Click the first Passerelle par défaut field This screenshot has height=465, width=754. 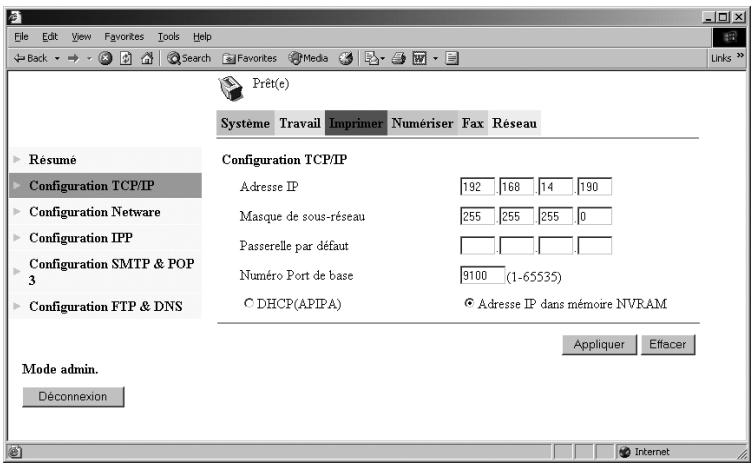coord(477,246)
